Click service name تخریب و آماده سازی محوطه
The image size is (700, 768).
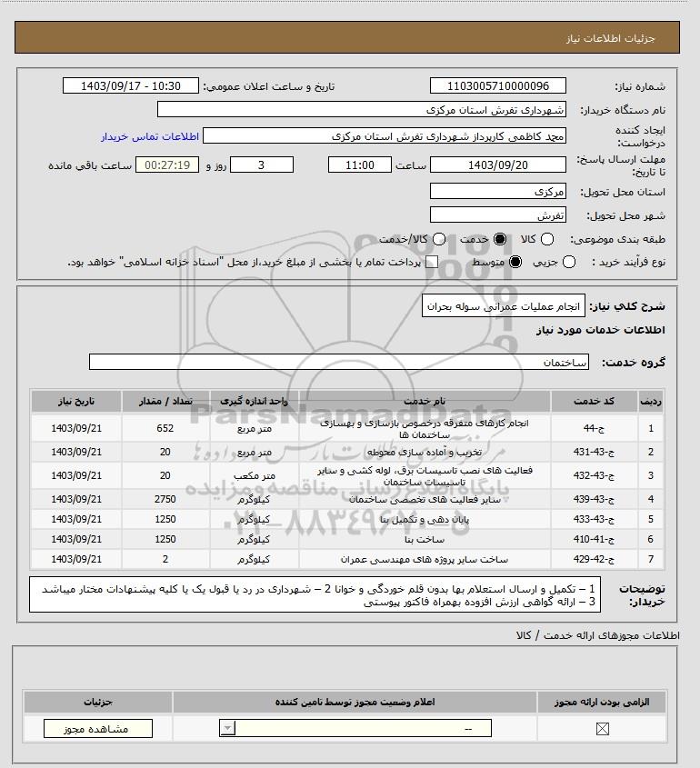[425, 452]
